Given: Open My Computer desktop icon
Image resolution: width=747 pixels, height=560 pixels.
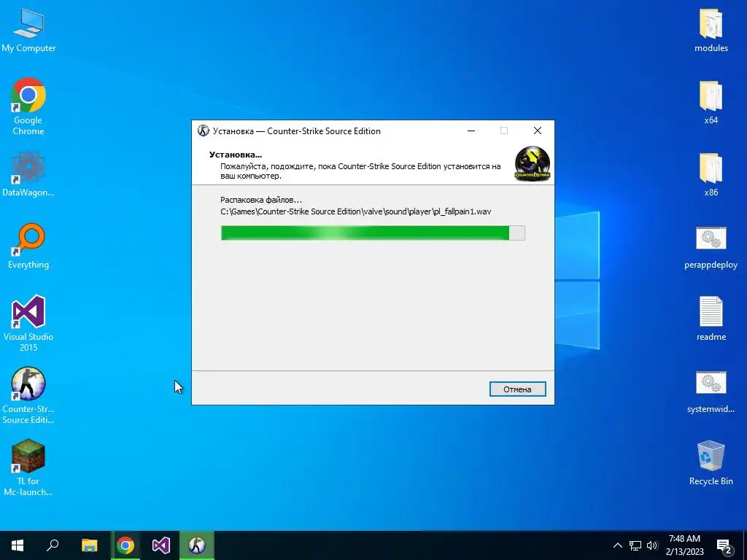Looking at the screenshot, I should tap(28, 31).
